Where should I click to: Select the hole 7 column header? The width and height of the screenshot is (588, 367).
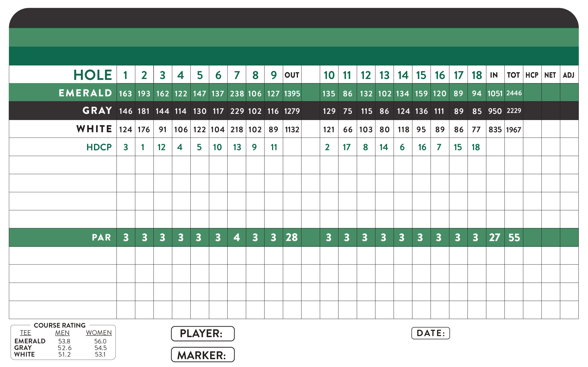pos(237,75)
